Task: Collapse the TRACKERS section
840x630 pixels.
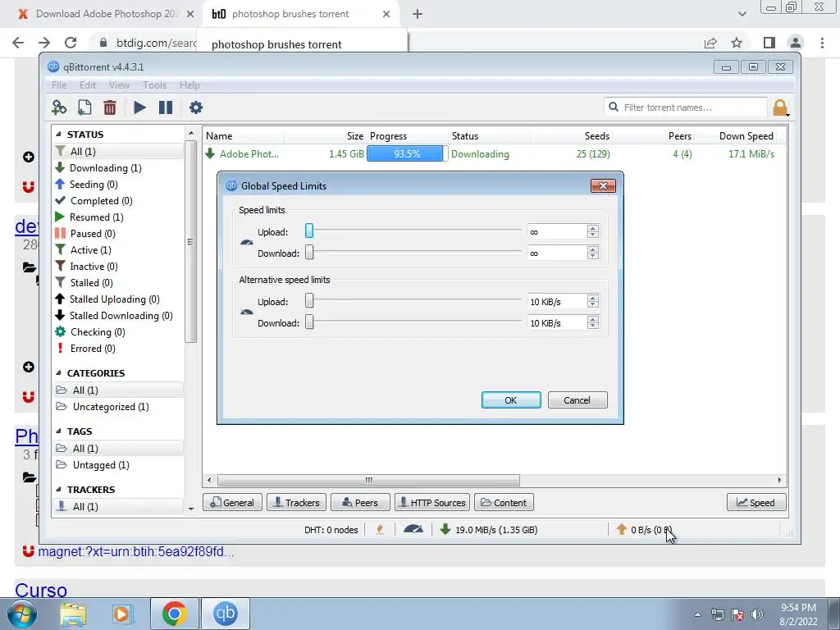Action: coord(58,490)
